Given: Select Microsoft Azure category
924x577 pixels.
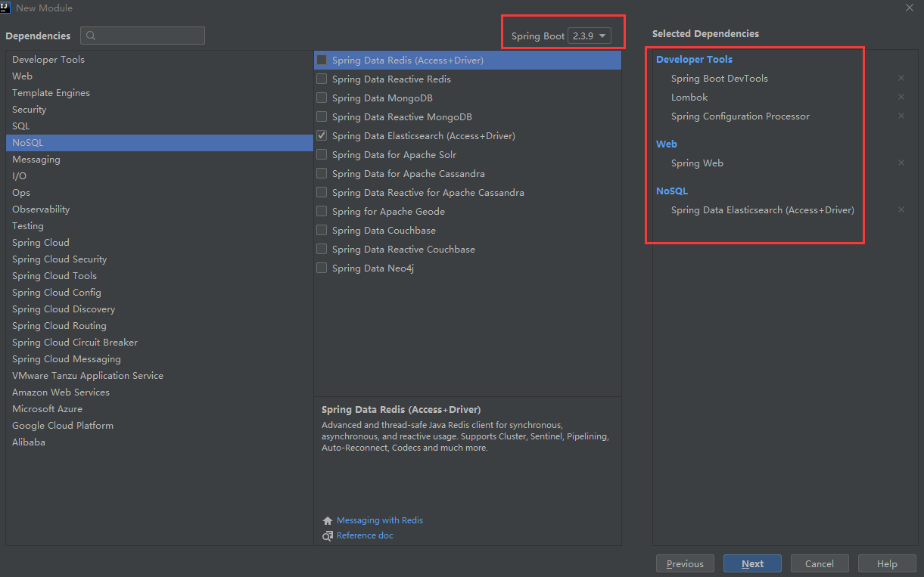Looking at the screenshot, I should tap(160, 408).
